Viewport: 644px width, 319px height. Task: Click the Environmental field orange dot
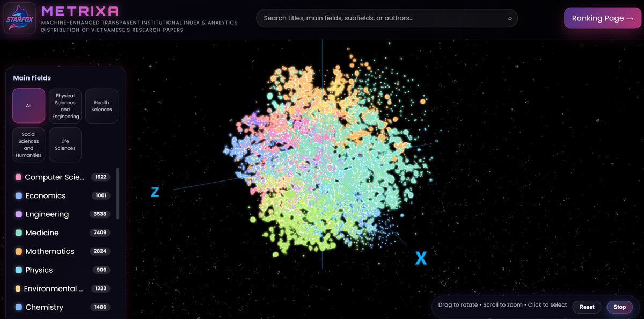(18, 288)
